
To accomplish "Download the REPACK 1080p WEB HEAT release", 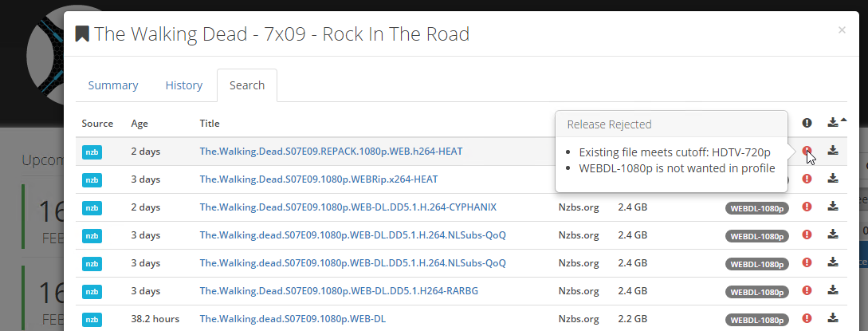I will tap(833, 151).
